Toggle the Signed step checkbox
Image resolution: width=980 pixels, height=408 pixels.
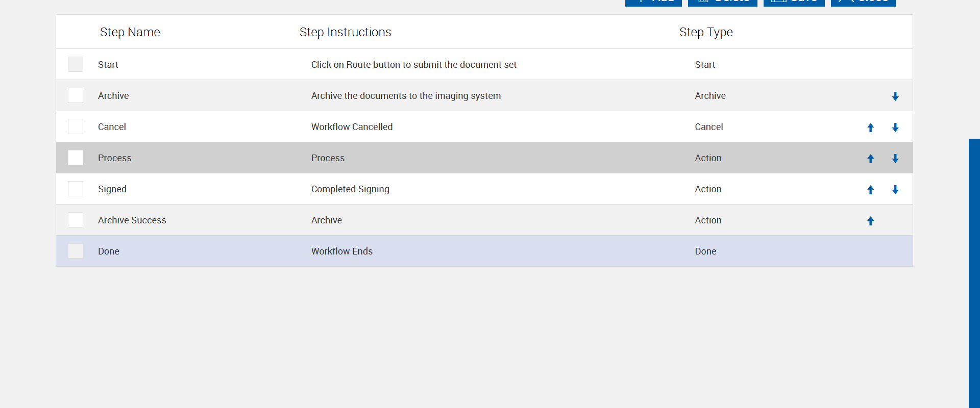click(76, 189)
